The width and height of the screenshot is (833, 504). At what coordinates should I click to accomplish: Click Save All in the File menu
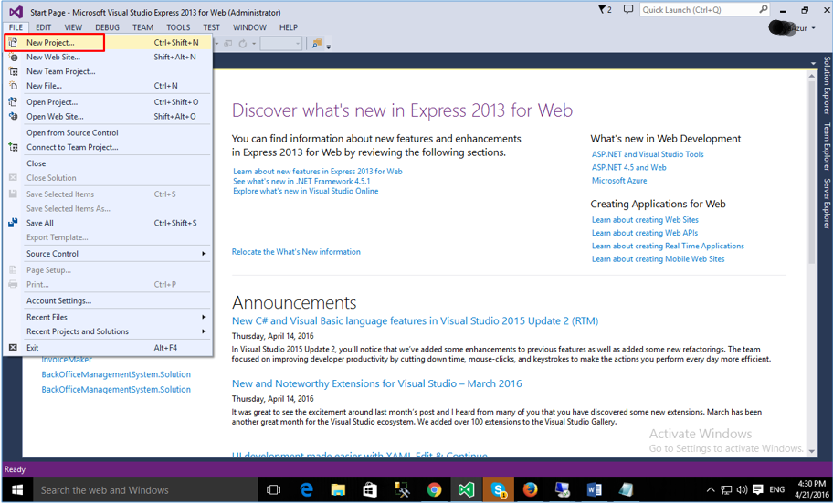pyautogui.click(x=107, y=223)
